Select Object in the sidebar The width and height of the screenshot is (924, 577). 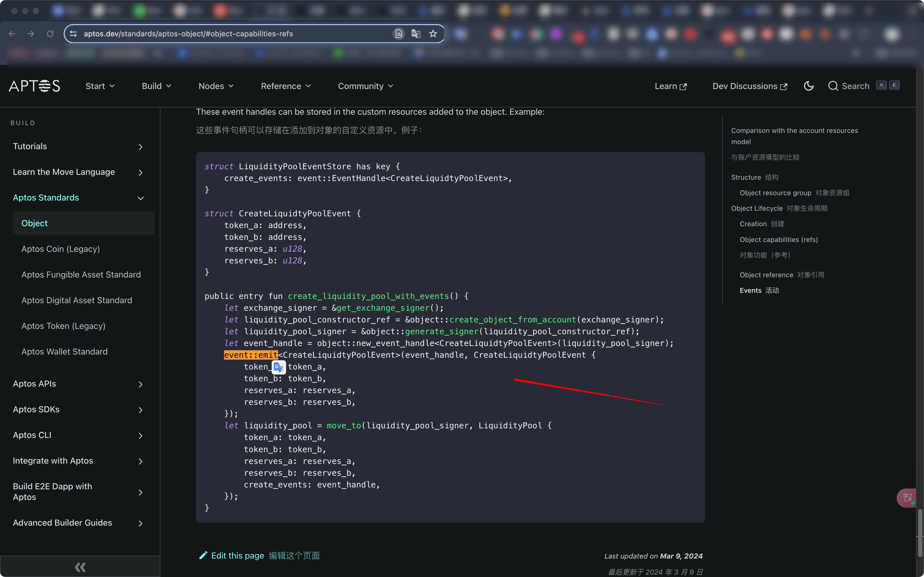coord(83,223)
